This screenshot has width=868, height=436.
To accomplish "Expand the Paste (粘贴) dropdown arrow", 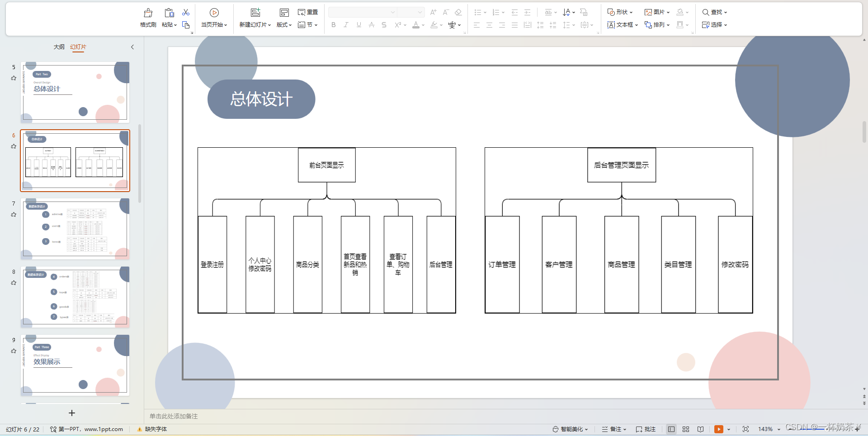I will click(x=175, y=25).
